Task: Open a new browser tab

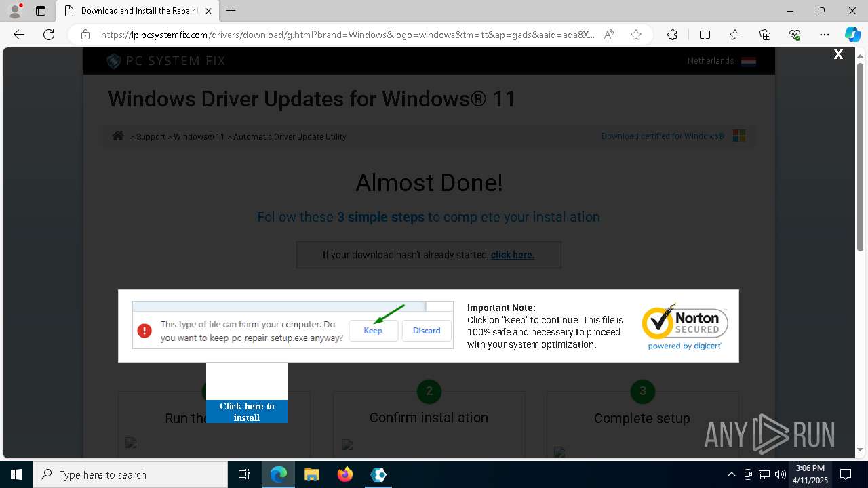Action: click(x=231, y=11)
